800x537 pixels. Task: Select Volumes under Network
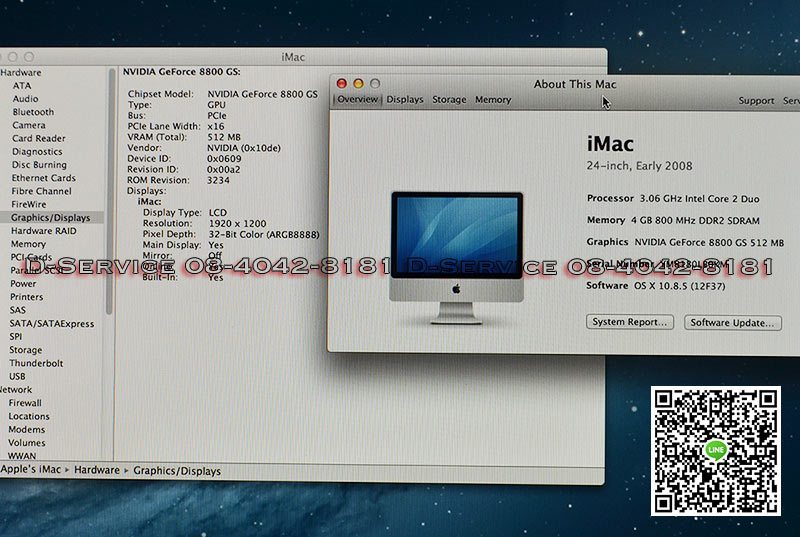(x=27, y=443)
